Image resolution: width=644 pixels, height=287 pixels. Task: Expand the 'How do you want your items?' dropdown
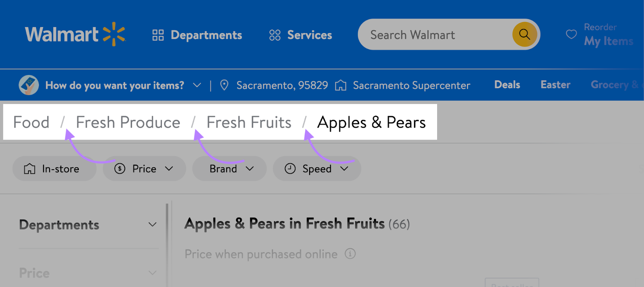pos(197,85)
